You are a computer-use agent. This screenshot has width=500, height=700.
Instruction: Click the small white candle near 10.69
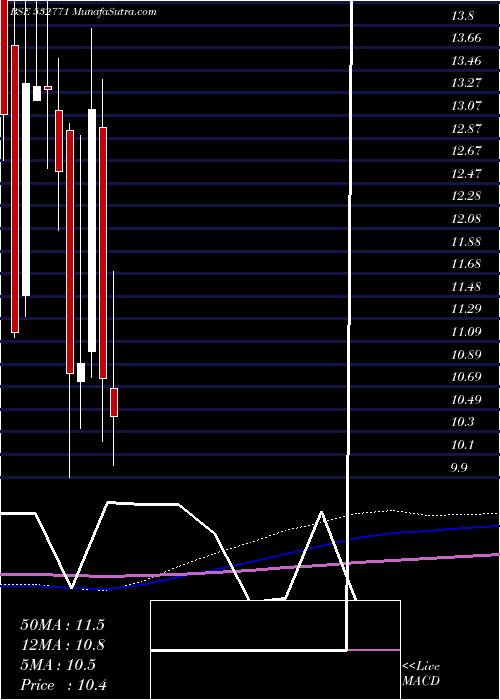[x=81, y=372]
